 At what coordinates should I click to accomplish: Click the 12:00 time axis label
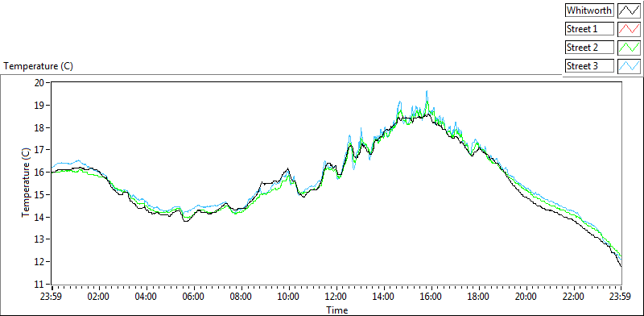point(336,297)
